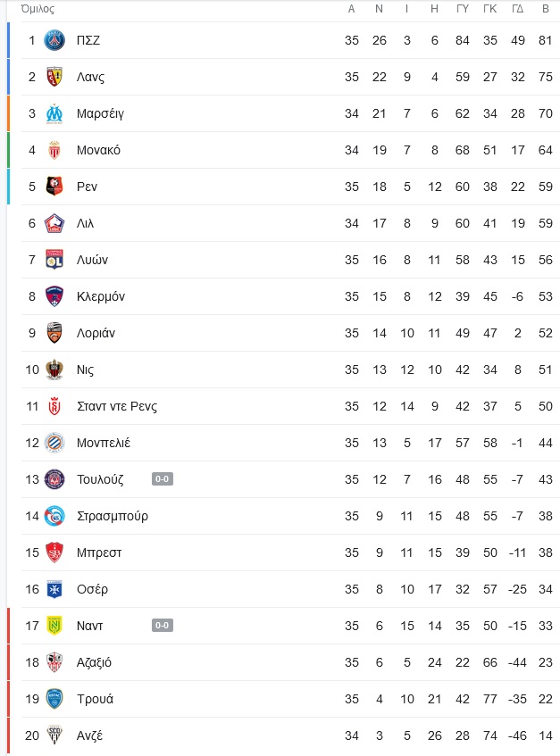The height and width of the screenshot is (756, 560).
Task: Click the ΓΔ goal difference column header
Action: pos(517,9)
